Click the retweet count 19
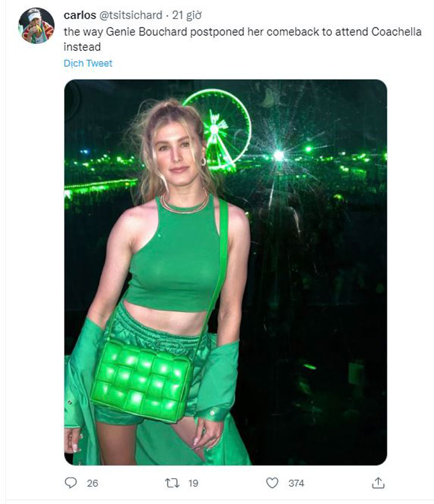The height and width of the screenshot is (504, 434). point(194,483)
